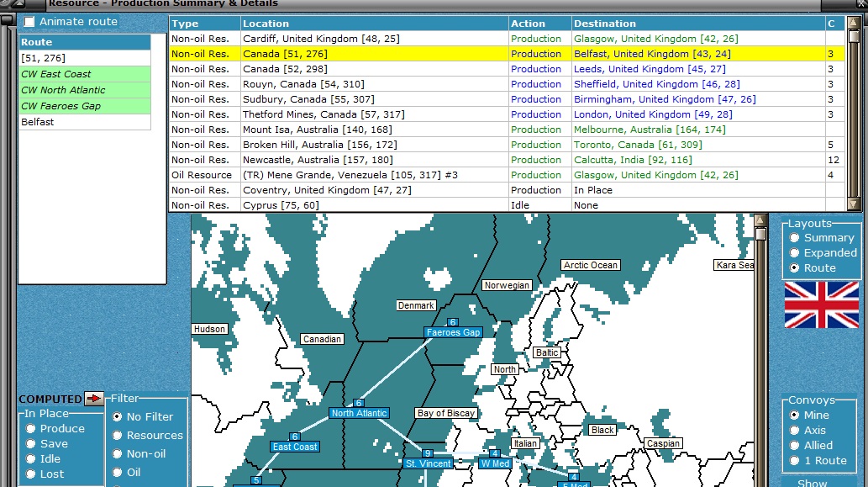This screenshot has height=487, width=868.
Task: Click the Arctic Ocean map label
Action: [x=591, y=266]
